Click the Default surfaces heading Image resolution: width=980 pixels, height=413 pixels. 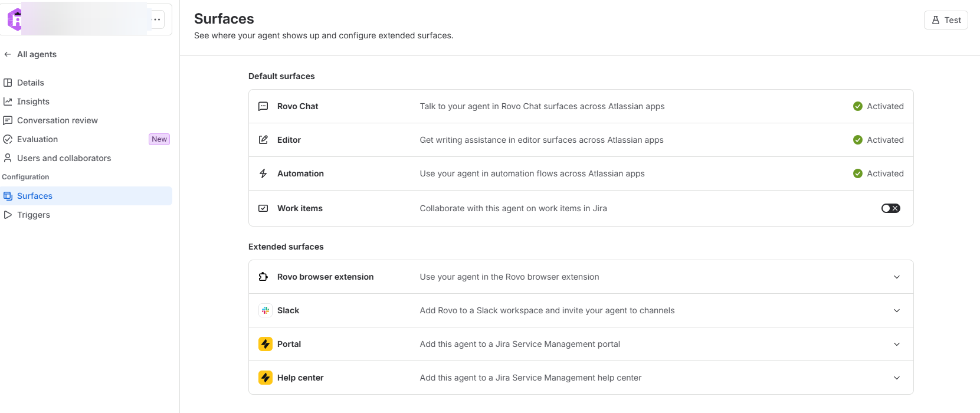(x=281, y=76)
